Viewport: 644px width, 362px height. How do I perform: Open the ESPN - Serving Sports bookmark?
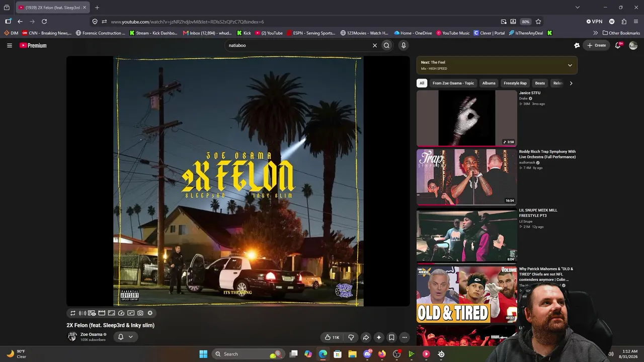click(x=311, y=33)
